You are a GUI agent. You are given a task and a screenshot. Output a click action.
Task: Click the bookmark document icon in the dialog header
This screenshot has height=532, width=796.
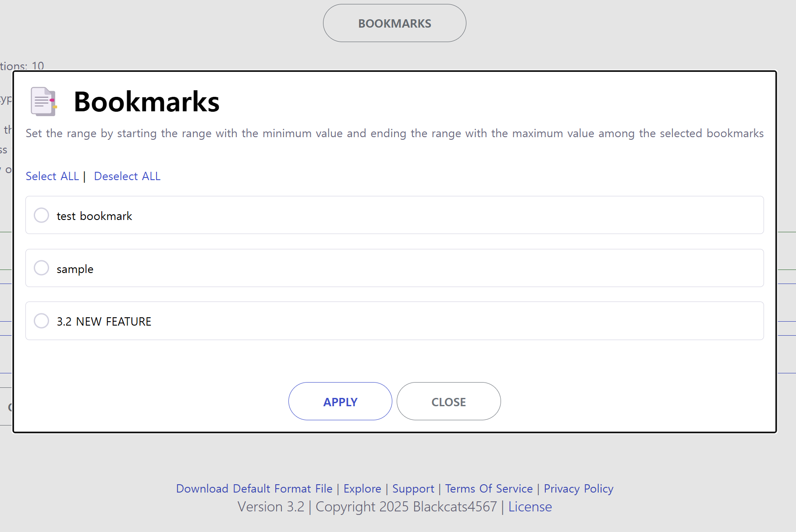click(43, 102)
